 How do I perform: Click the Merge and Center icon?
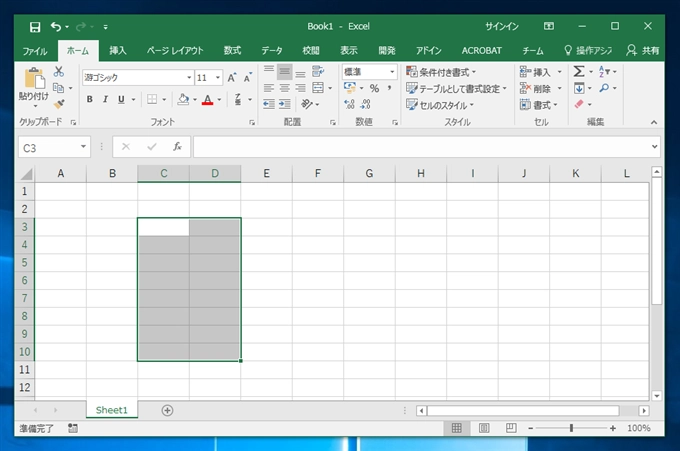pos(318,88)
